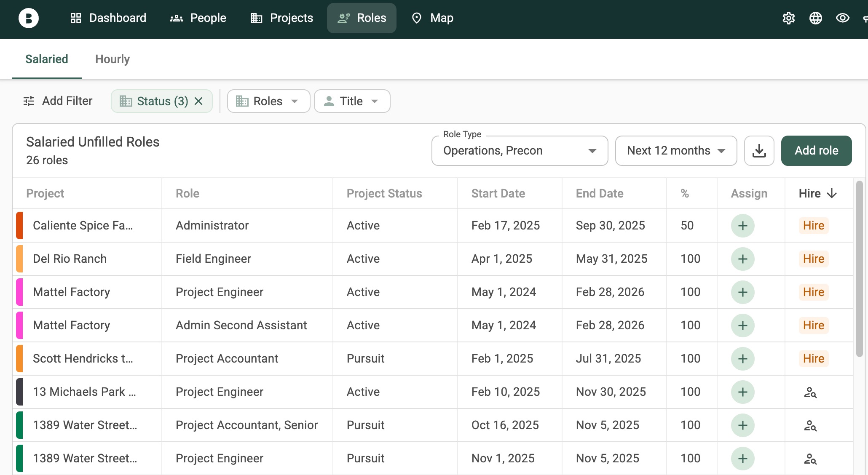Click the 13 Michaels Park color marker
Image resolution: width=868 pixels, height=475 pixels.
[19, 392]
